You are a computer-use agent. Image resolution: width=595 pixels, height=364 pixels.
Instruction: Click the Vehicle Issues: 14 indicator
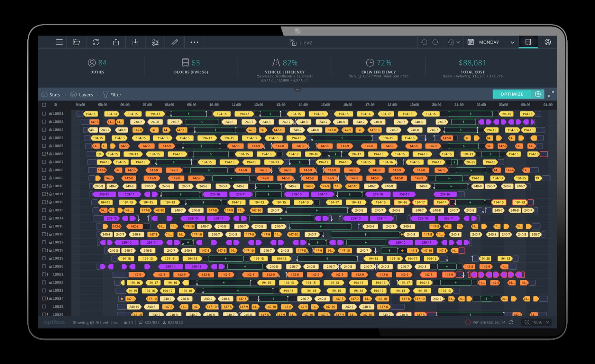[485, 322]
